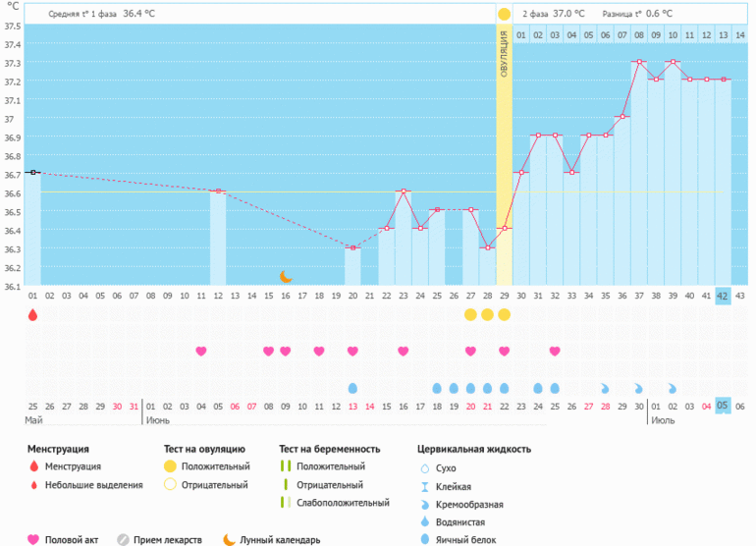The image size is (756, 546).
Task: Click the crescent moon icon on the chart
Action: (x=286, y=277)
